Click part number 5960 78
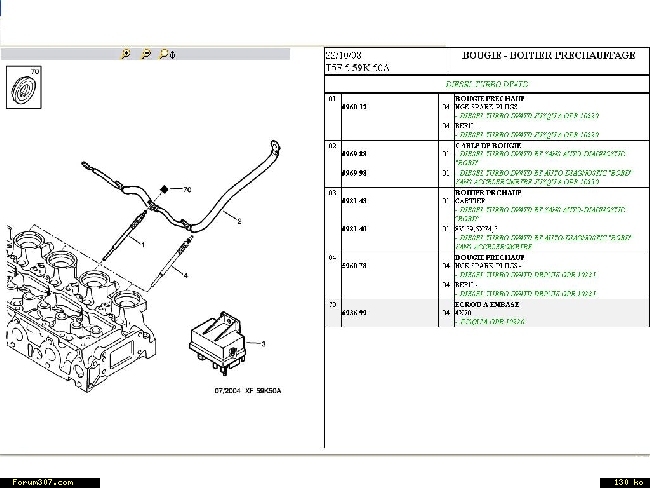 pyautogui.click(x=354, y=265)
